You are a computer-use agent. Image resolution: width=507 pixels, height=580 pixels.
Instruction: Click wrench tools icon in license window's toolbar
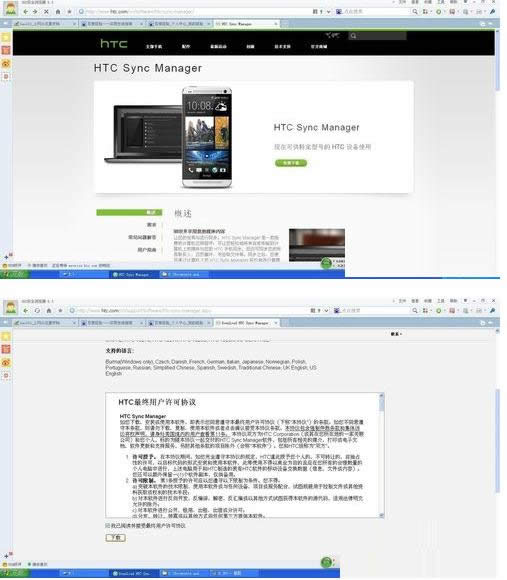493,311
